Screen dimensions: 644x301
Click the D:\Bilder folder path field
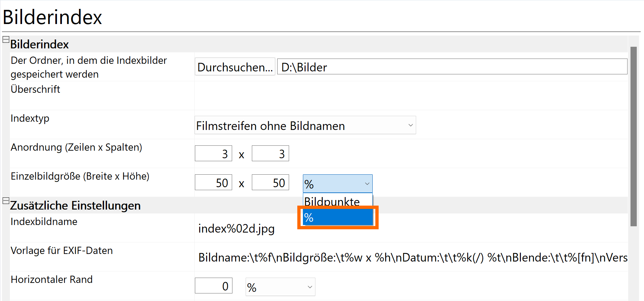tap(452, 67)
